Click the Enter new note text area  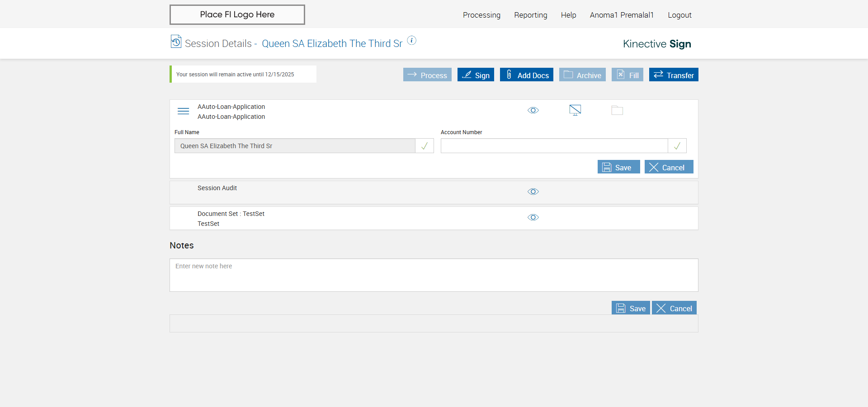click(x=434, y=275)
